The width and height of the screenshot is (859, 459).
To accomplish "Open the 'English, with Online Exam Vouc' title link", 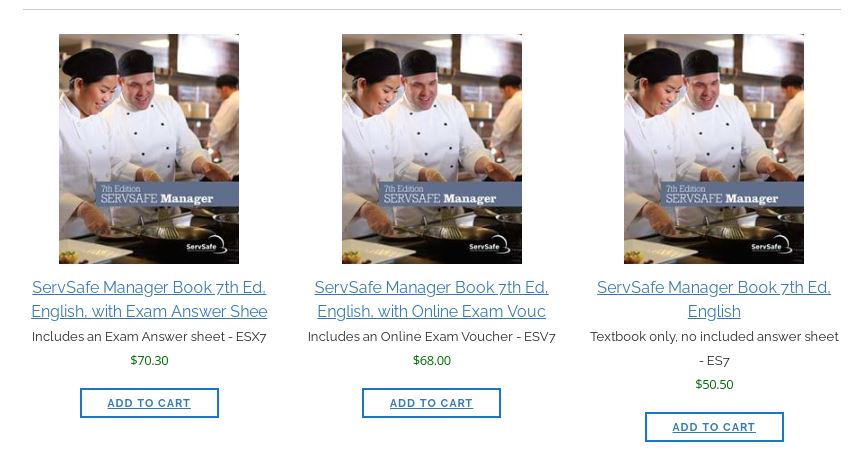I will pyautogui.click(x=431, y=311).
